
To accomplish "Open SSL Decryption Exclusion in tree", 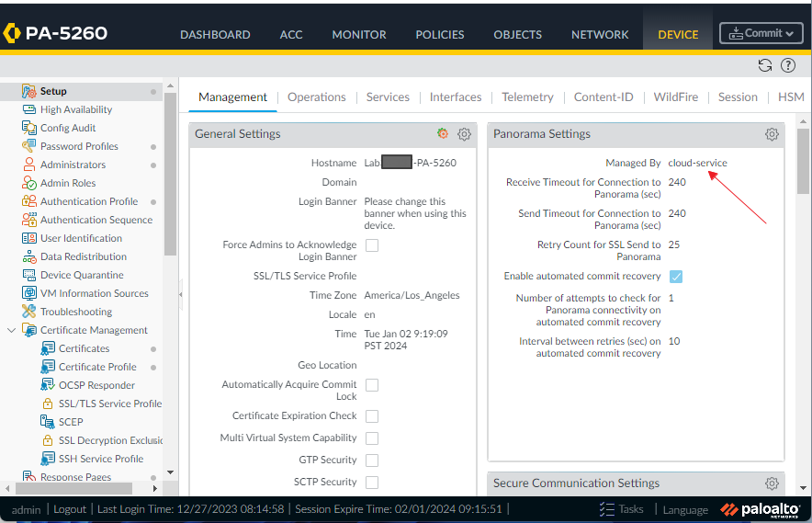I will point(110,440).
